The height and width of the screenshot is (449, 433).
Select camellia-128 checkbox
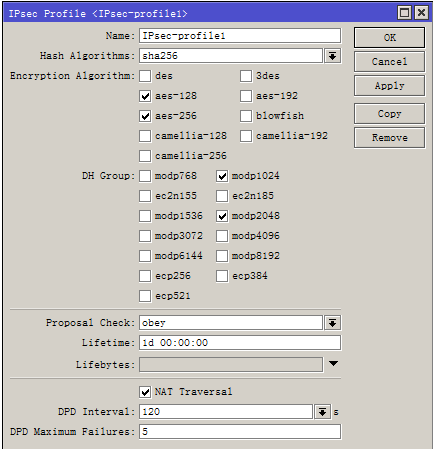145,136
